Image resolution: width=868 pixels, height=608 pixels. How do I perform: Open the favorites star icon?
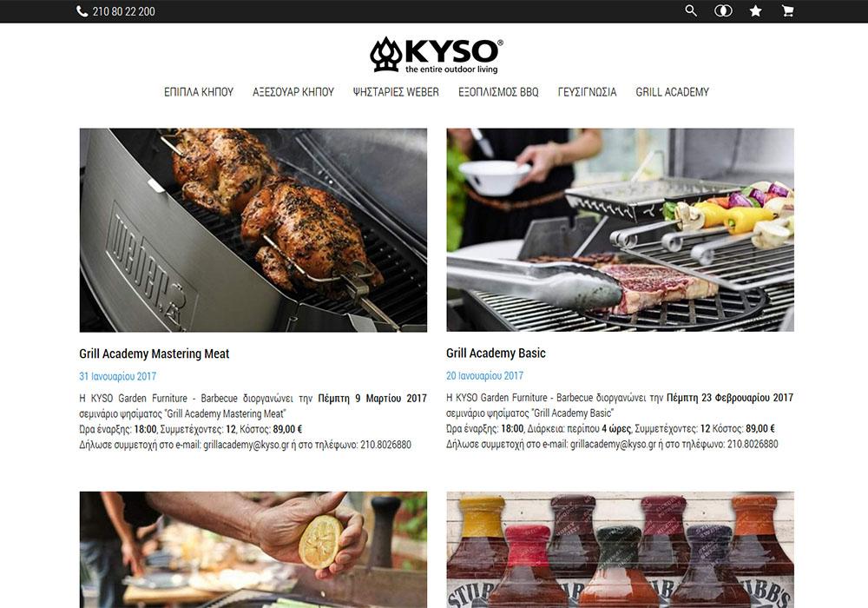(756, 11)
